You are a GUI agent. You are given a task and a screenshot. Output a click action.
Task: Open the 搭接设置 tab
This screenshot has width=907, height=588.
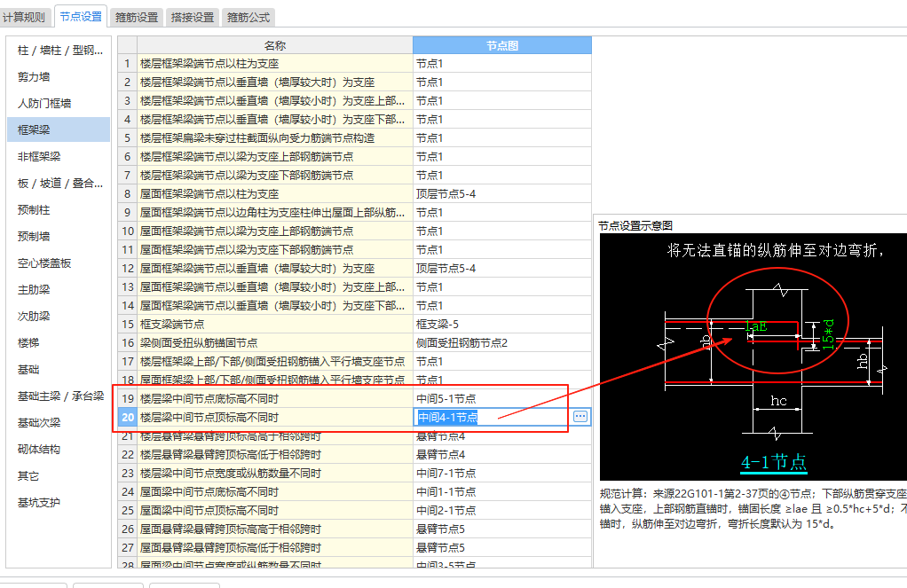193,18
